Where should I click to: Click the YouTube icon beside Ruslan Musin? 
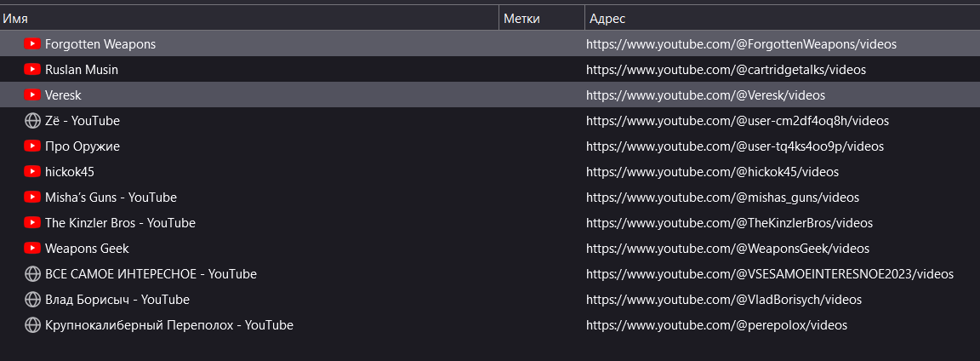coord(32,70)
